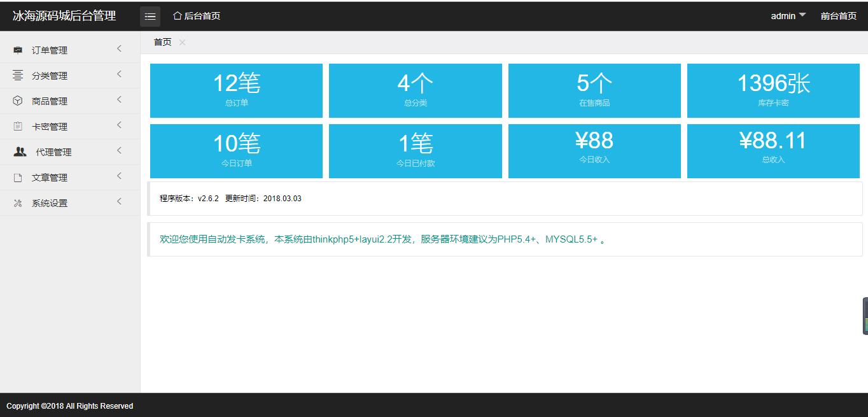Image resolution: width=868 pixels, height=417 pixels.
Task: Open the 代理管理 menu item
Action: click(53, 152)
